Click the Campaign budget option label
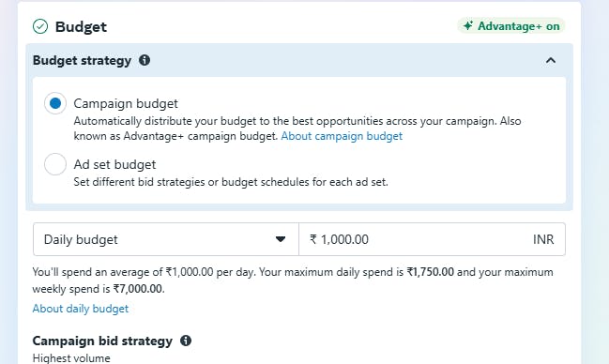This screenshot has height=364, width=609. (x=126, y=103)
